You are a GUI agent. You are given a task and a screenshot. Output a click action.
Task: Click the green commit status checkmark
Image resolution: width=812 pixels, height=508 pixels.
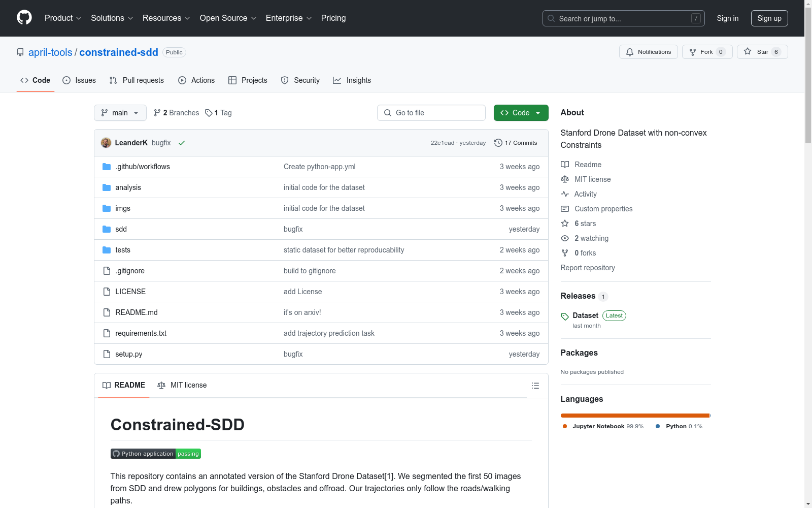coord(182,143)
